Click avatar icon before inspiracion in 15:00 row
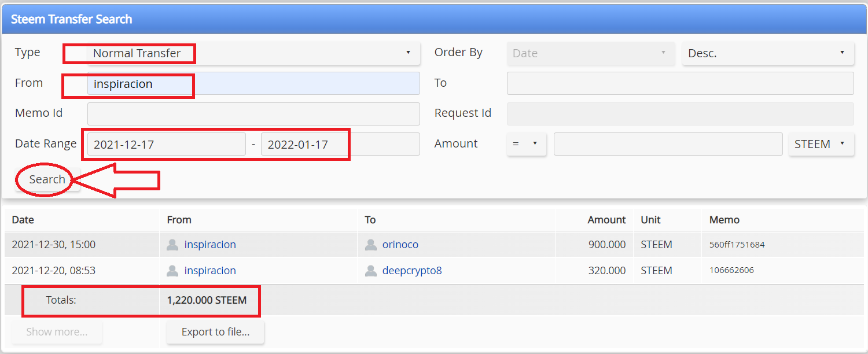This screenshot has width=868, height=354. pyautogui.click(x=172, y=245)
